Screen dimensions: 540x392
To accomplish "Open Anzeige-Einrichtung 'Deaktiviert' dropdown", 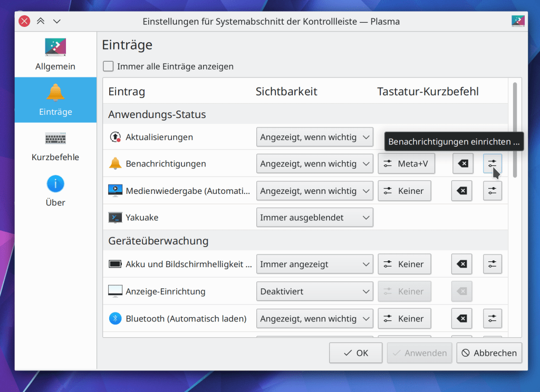I will (314, 291).
